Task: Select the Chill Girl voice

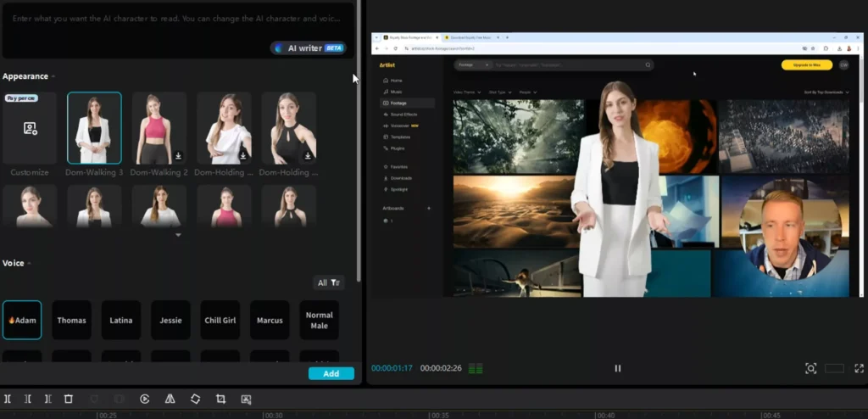Action: (x=220, y=321)
